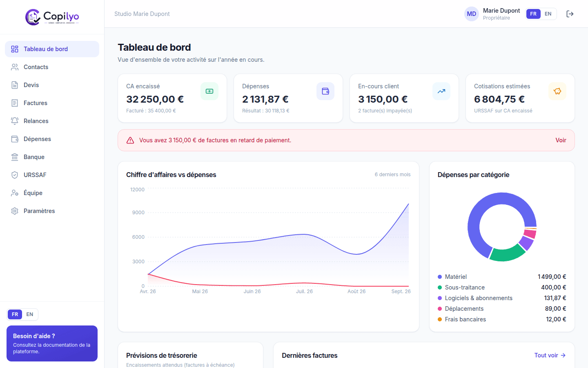Click the Marie Dupont user name
The height and width of the screenshot is (368, 588).
click(501, 11)
